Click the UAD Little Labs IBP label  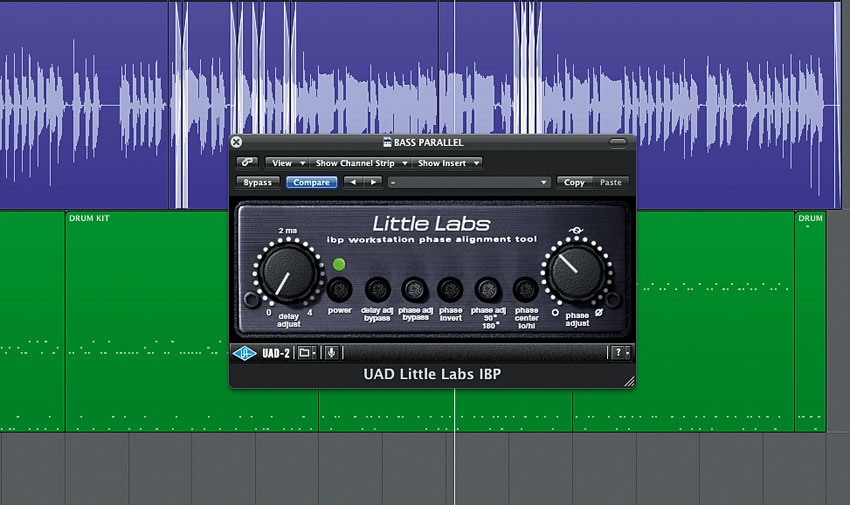click(432, 374)
